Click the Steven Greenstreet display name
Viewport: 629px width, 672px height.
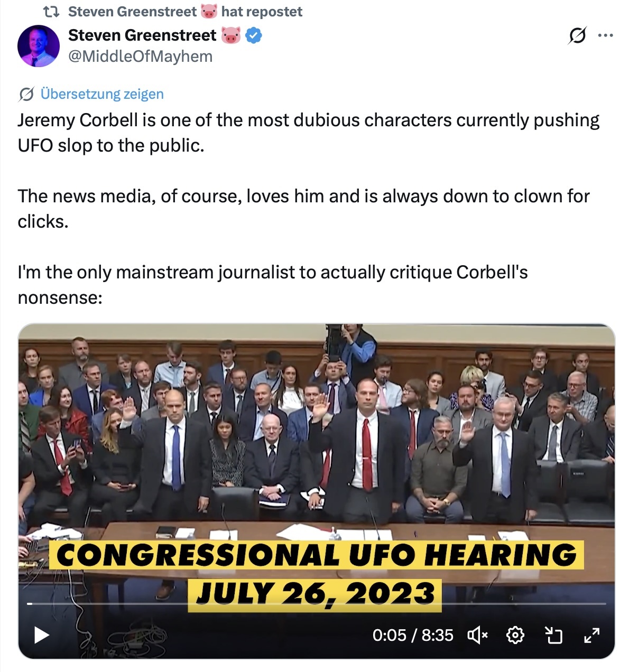click(x=142, y=35)
